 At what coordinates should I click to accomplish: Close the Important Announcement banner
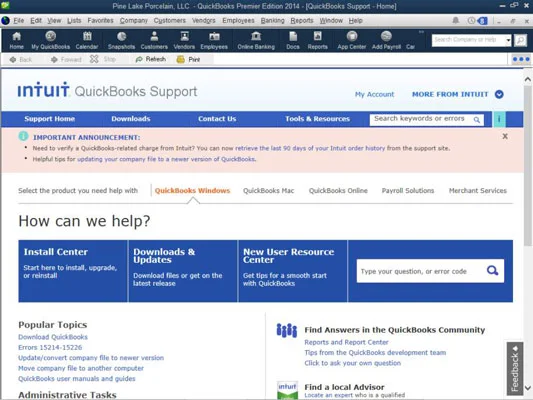click(x=505, y=136)
